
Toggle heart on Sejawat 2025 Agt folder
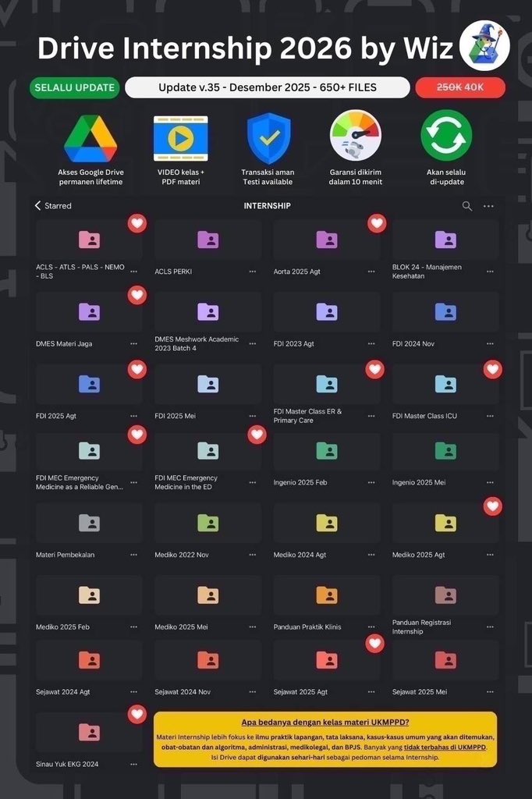[375, 644]
